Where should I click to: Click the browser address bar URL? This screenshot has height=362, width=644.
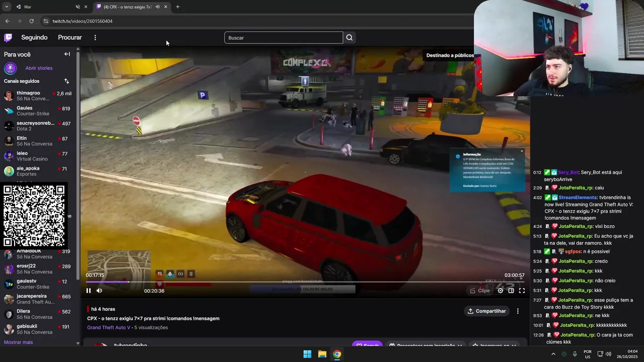click(83, 21)
